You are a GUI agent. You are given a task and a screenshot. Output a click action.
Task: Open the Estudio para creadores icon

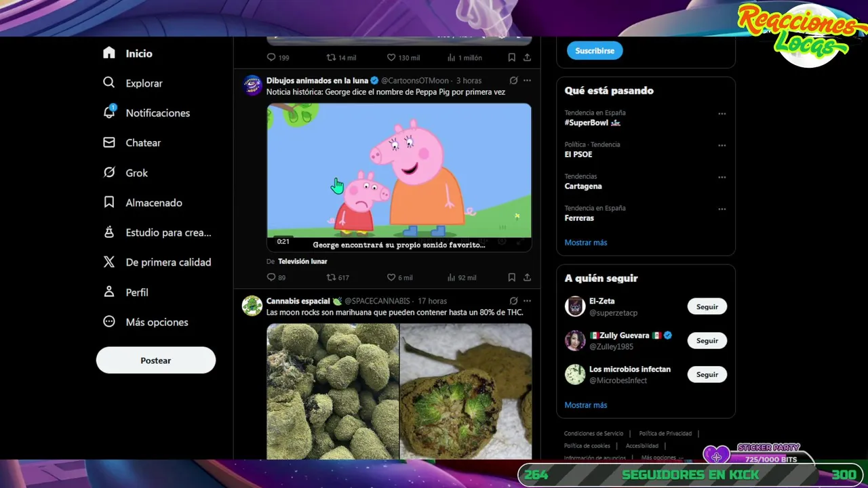click(109, 232)
